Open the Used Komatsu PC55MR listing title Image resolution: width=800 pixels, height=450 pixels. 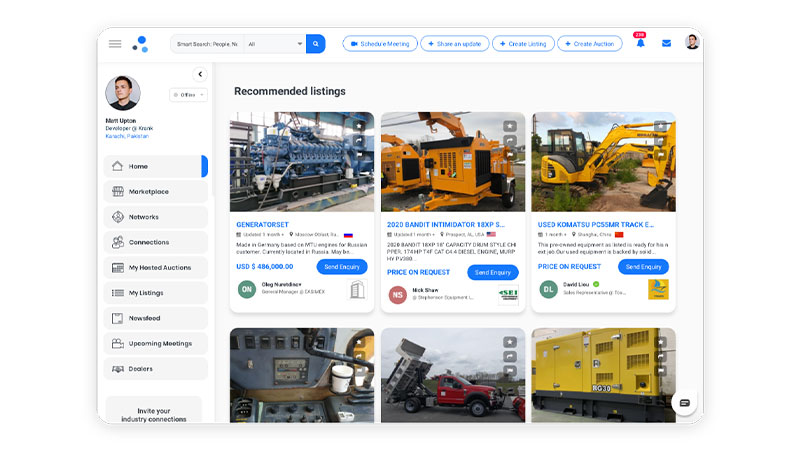(595, 224)
